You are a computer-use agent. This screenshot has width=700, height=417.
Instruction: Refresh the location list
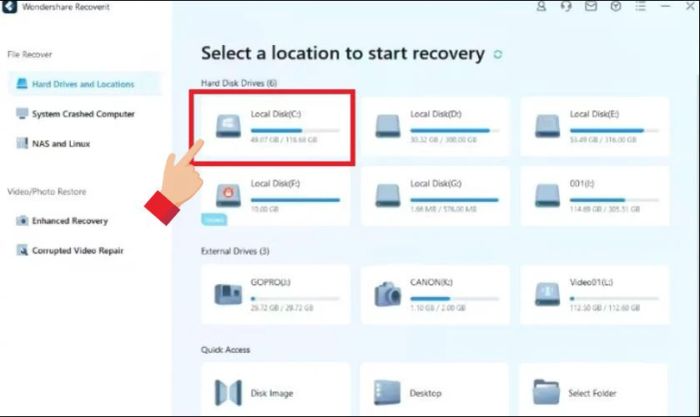[x=498, y=54]
